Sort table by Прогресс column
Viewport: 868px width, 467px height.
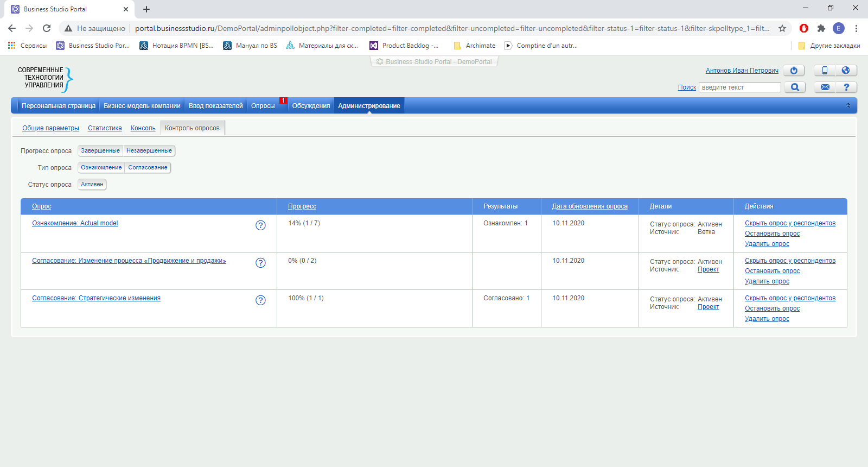click(302, 206)
